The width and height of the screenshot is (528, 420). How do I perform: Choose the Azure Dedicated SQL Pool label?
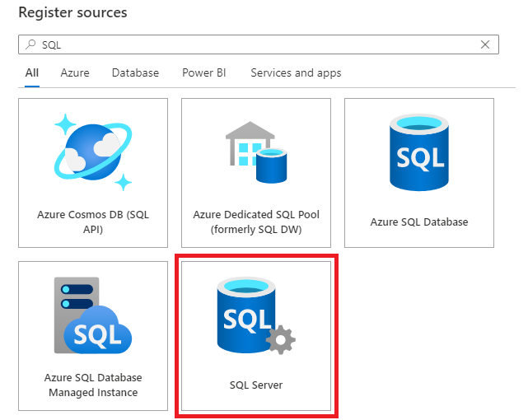tap(255, 222)
